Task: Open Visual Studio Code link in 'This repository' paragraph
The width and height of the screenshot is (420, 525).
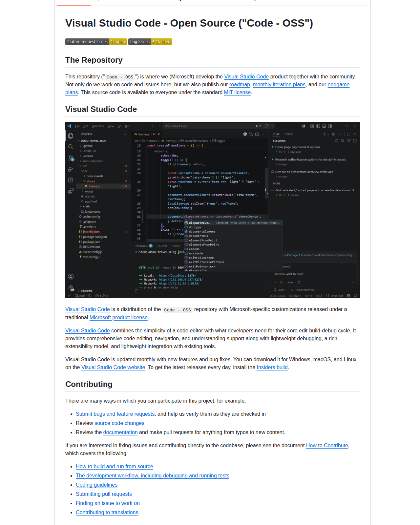Action: [x=246, y=76]
